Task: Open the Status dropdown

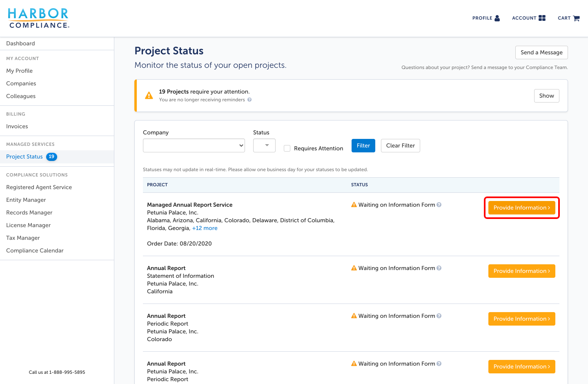Action: [x=264, y=145]
